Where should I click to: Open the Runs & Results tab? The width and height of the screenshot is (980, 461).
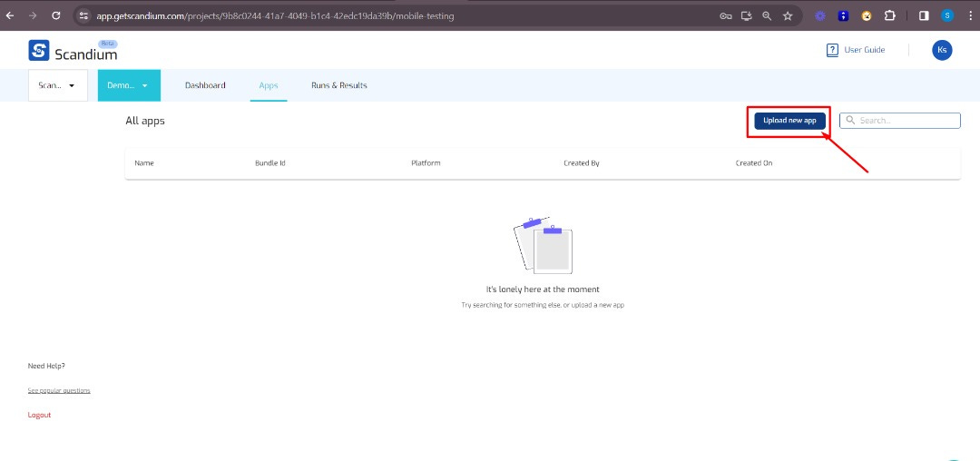(x=338, y=85)
